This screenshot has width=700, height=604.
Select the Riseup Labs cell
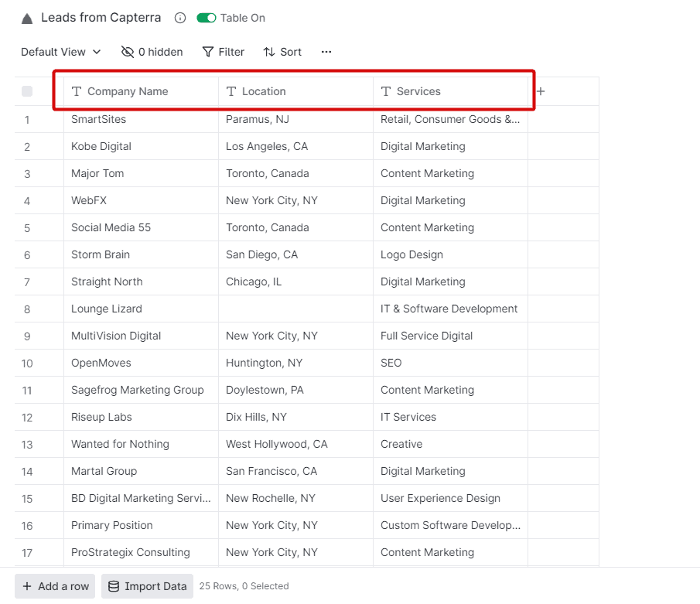click(141, 417)
